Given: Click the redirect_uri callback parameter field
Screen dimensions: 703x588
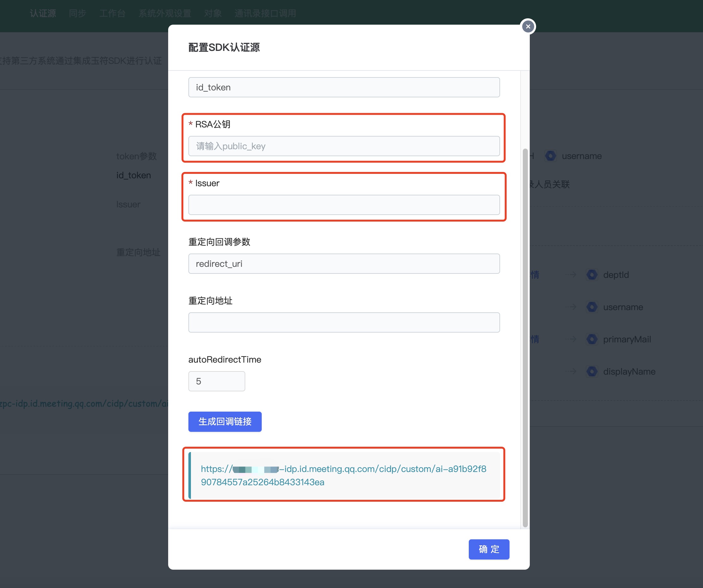Looking at the screenshot, I should point(344,264).
